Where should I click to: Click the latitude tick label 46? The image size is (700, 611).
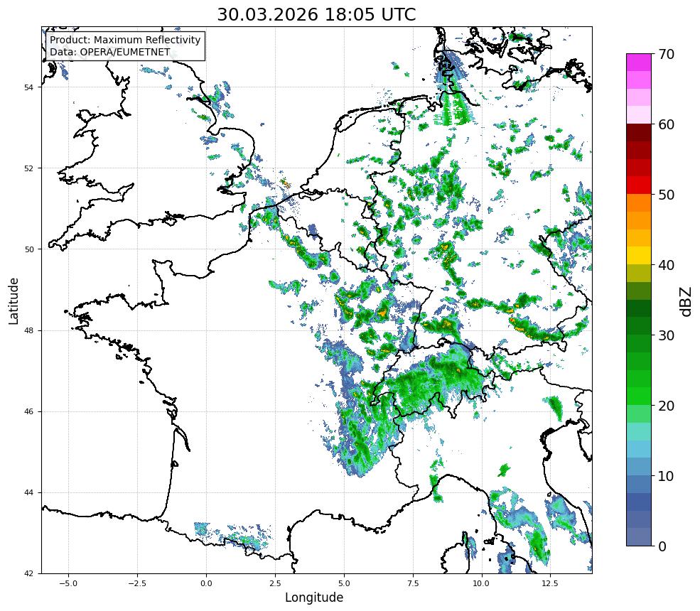click(x=28, y=411)
